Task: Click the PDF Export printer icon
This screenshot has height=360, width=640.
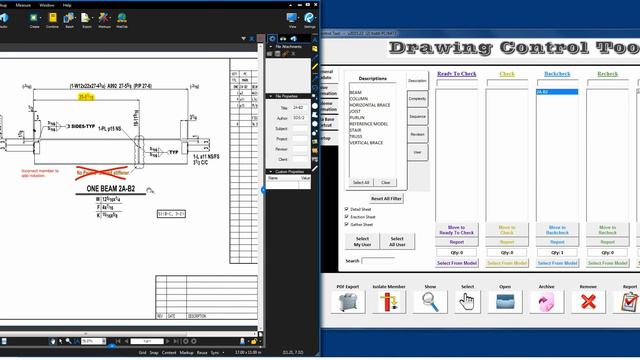Action: tap(348, 302)
